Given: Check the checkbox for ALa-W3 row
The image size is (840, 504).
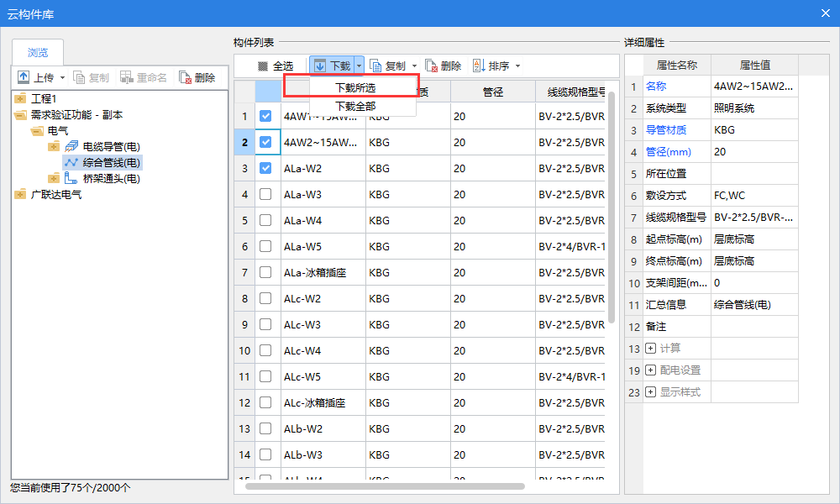Looking at the screenshot, I should [265, 195].
